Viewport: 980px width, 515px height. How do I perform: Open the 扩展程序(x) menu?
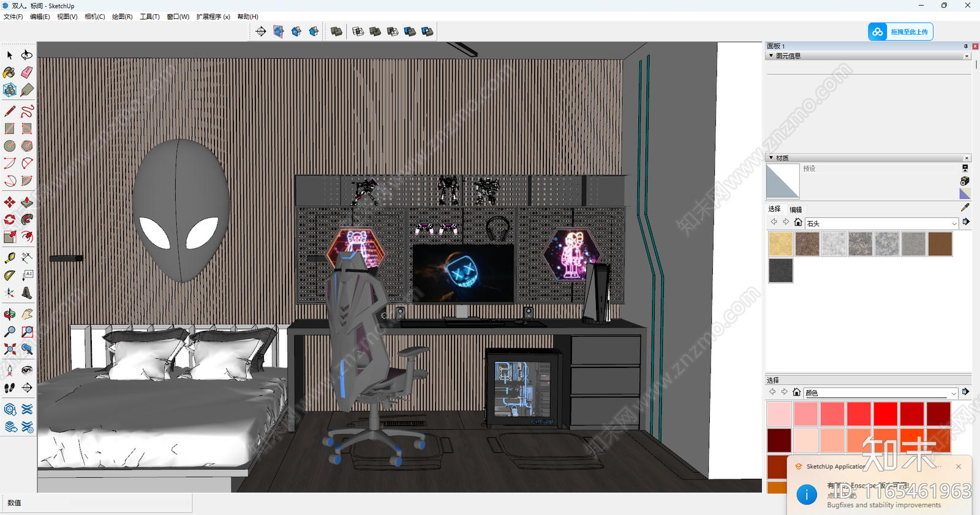213,17
